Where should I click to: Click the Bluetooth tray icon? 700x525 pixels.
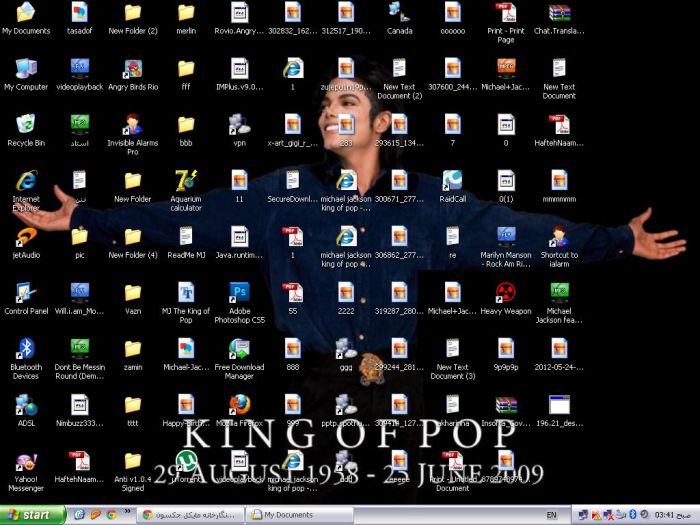(x=633, y=515)
